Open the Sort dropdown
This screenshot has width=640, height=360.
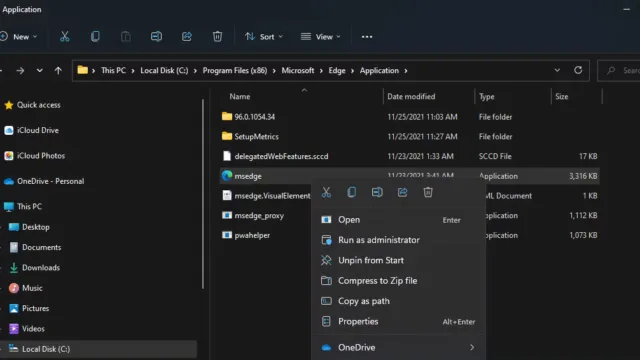[x=264, y=37]
